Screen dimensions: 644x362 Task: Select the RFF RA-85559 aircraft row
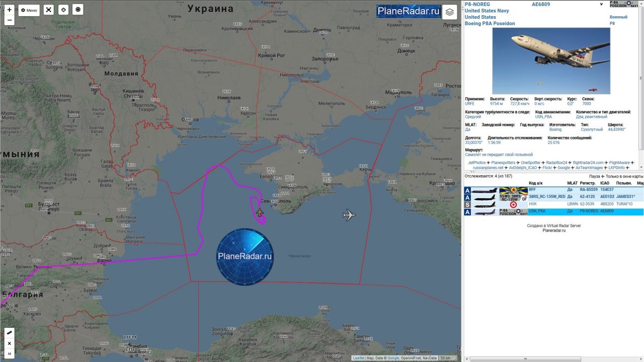553,190
